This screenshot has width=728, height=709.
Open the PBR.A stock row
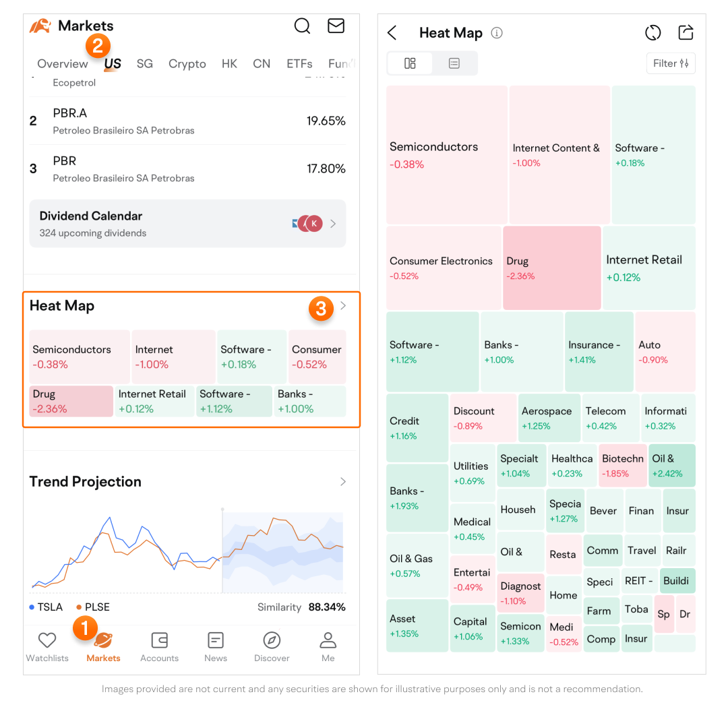[187, 121]
